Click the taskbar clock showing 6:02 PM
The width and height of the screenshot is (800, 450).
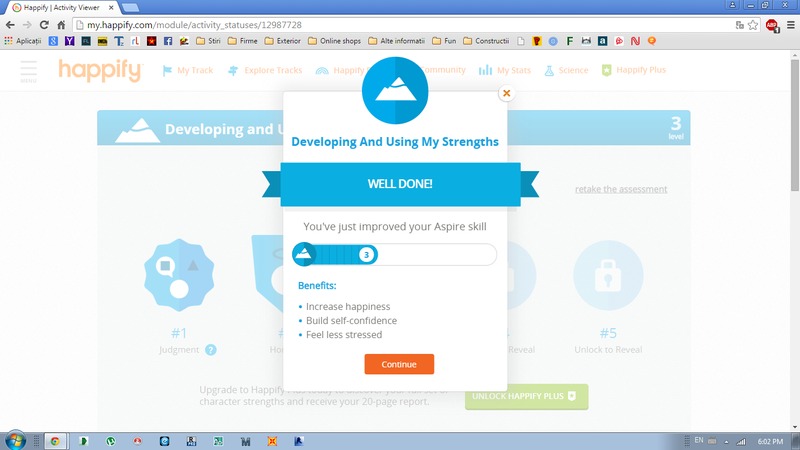[x=770, y=441]
